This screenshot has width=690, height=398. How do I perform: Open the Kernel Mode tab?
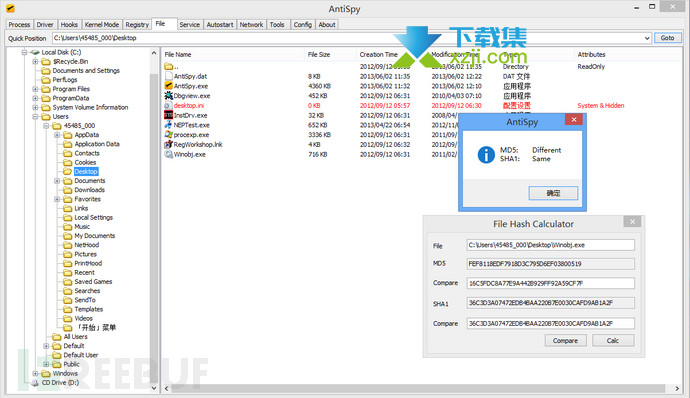(x=102, y=25)
